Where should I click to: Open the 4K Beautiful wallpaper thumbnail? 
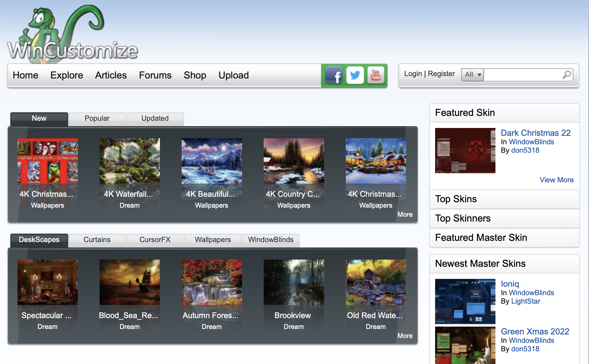pos(212,161)
